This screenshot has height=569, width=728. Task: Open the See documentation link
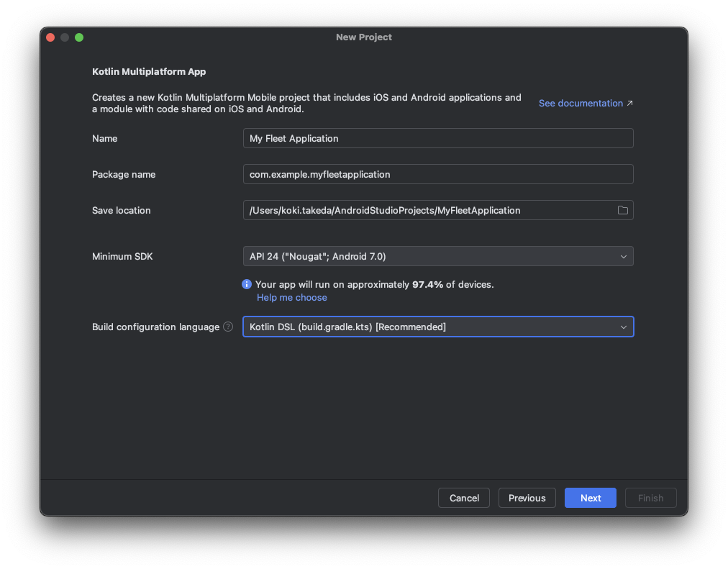581,103
